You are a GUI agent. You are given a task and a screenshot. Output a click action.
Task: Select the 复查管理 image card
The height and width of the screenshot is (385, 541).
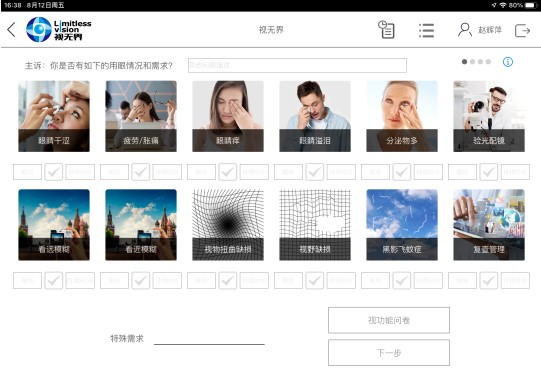pos(489,225)
